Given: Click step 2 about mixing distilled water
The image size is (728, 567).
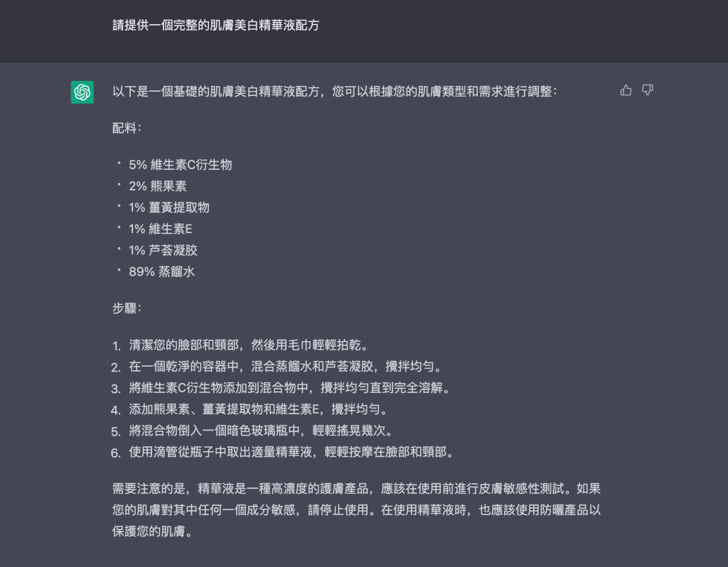Looking at the screenshot, I should (x=285, y=367).
